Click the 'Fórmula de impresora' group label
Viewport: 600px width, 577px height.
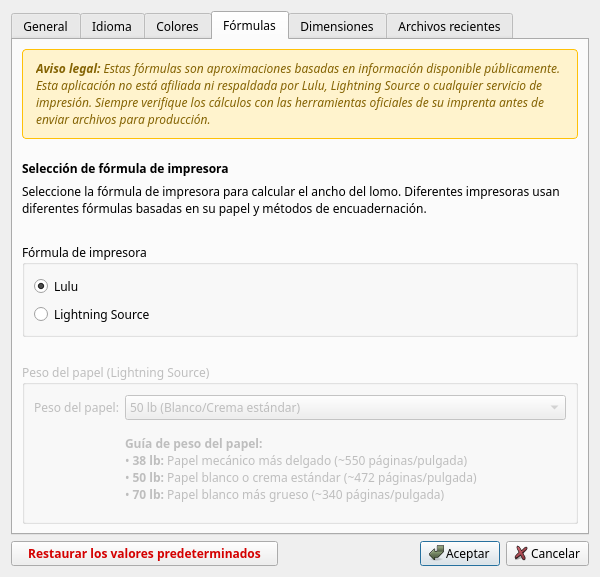click(x=84, y=252)
